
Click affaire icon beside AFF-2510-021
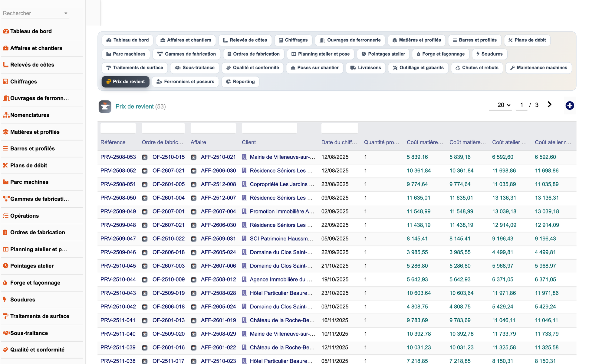pyautogui.click(x=194, y=157)
